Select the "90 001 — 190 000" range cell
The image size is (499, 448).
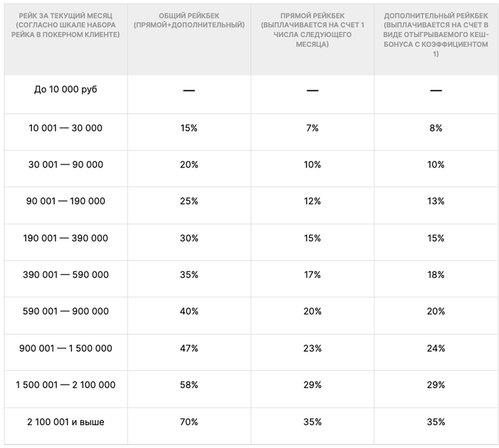coord(66,202)
